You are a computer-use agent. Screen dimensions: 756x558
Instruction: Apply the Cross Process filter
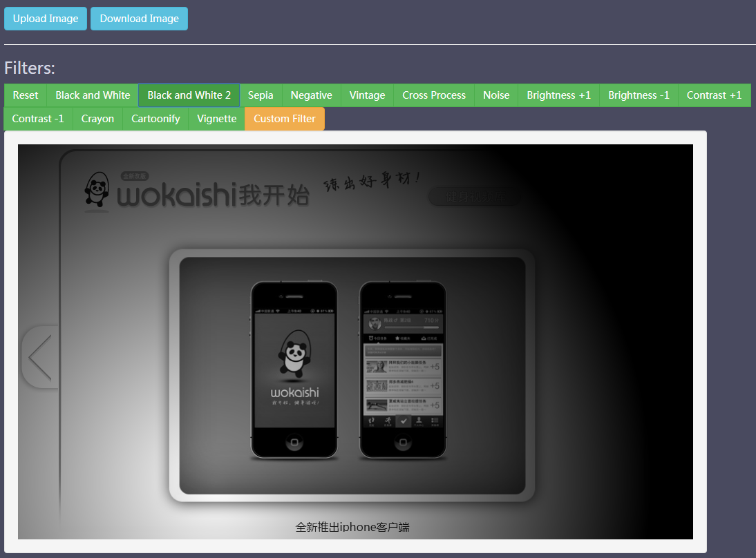pos(434,95)
